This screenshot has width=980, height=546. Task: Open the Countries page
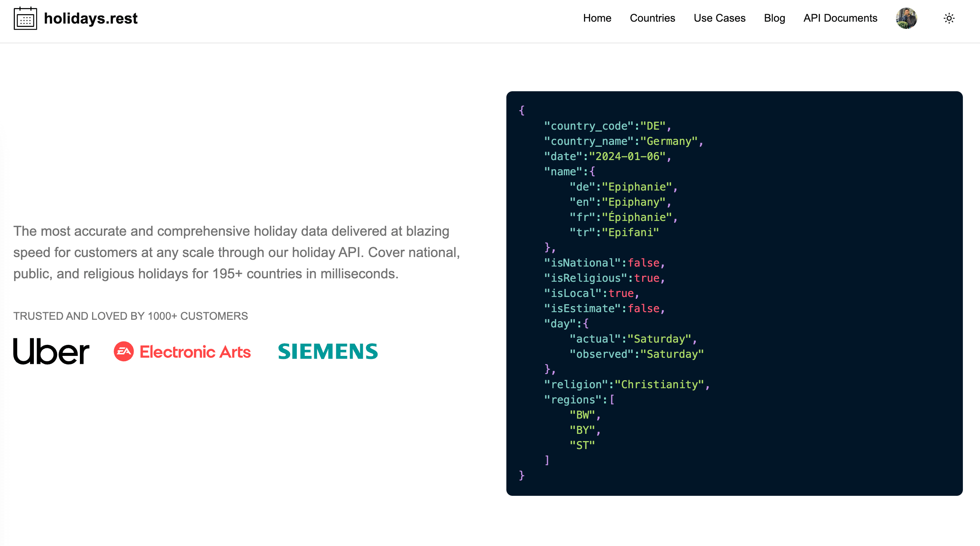tap(652, 18)
